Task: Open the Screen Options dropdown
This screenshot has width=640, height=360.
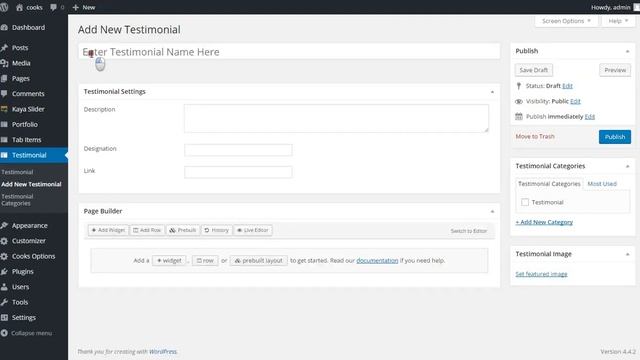Action: click(566, 21)
